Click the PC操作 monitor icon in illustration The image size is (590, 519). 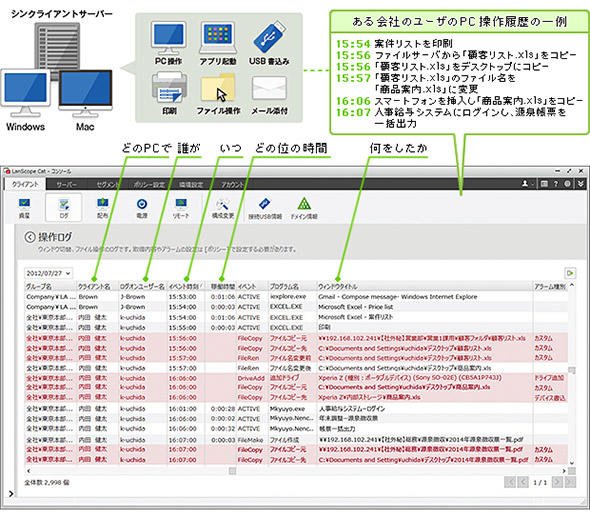coord(168,38)
